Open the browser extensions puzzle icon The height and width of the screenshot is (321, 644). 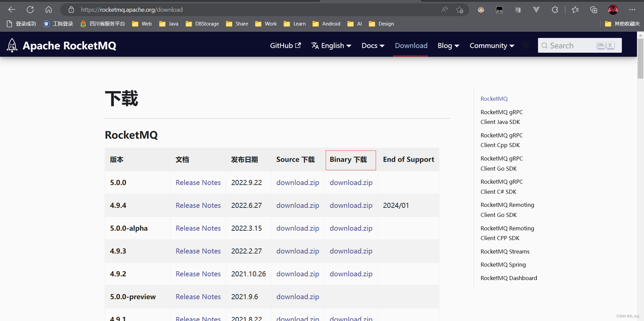click(x=555, y=10)
